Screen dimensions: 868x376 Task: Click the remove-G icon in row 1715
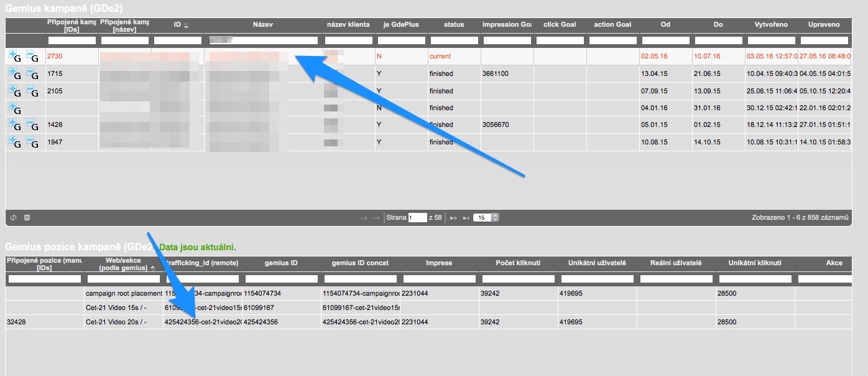click(32, 74)
